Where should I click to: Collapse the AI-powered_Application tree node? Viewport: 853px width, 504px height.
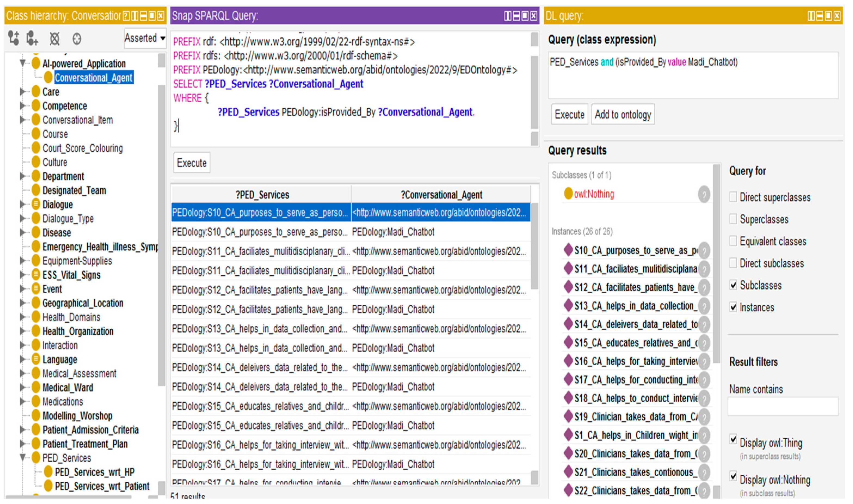[x=23, y=63]
